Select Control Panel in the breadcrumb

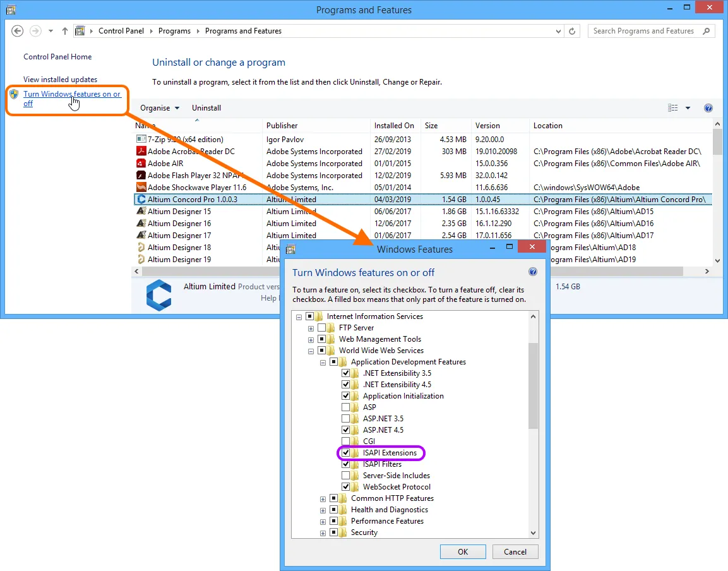click(x=121, y=31)
